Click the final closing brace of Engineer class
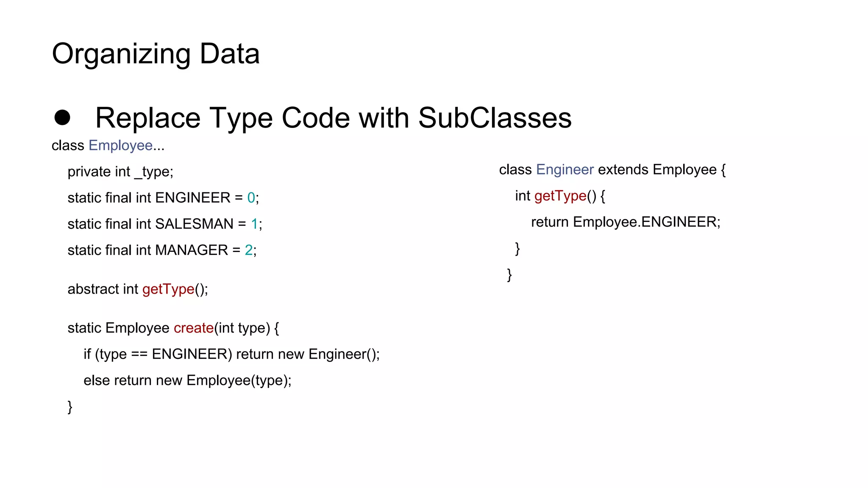 click(509, 274)
